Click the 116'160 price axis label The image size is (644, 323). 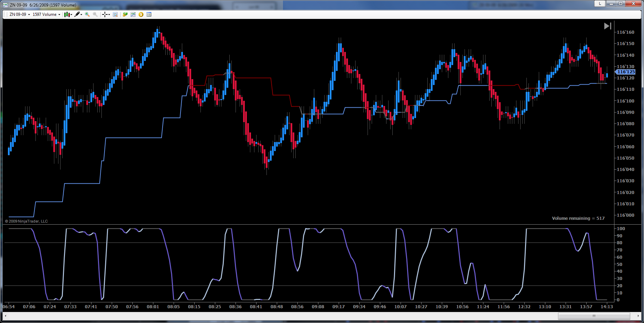pyautogui.click(x=625, y=32)
